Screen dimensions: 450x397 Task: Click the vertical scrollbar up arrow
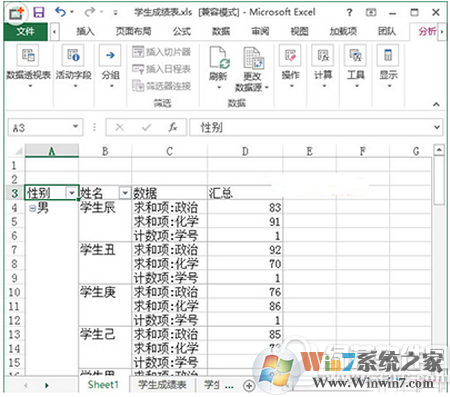click(x=439, y=150)
